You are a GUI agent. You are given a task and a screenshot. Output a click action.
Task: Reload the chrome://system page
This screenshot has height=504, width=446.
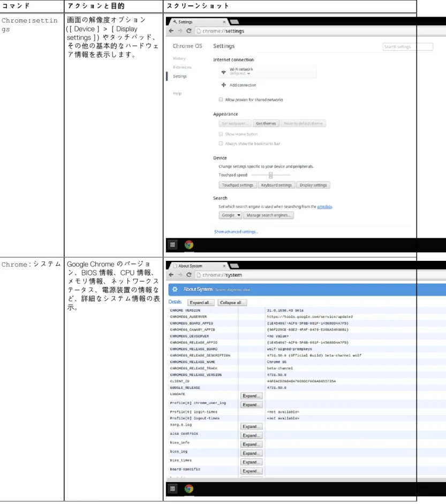(x=189, y=275)
